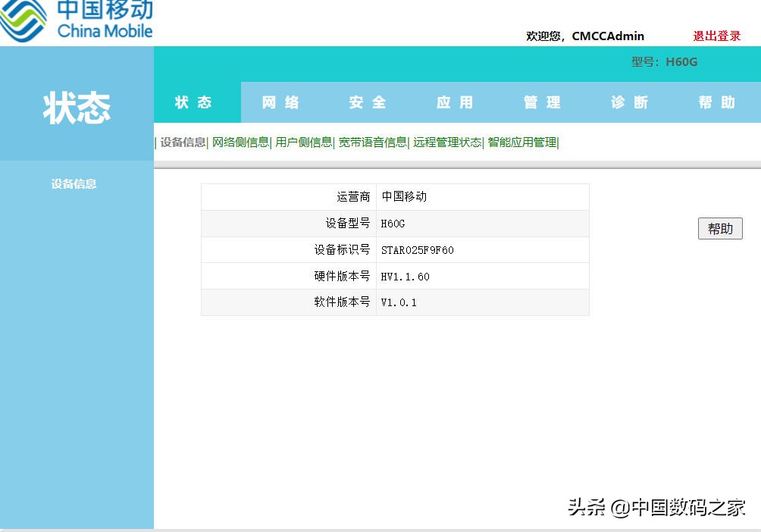The width and height of the screenshot is (761, 532).
Task: Click the 软件版本号 row label
Action: [342, 302]
